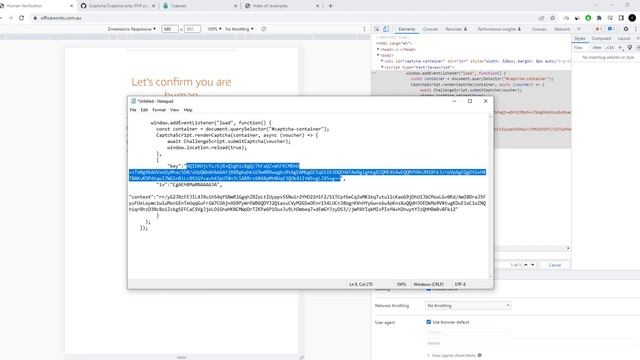Open the Extensions puzzle icon

[x=599, y=18]
